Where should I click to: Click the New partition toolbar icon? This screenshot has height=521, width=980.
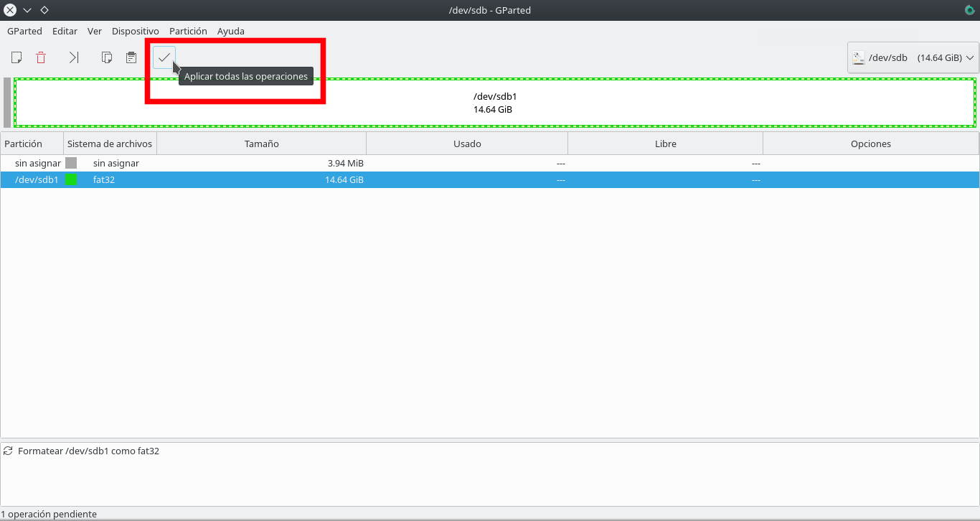tap(17, 57)
